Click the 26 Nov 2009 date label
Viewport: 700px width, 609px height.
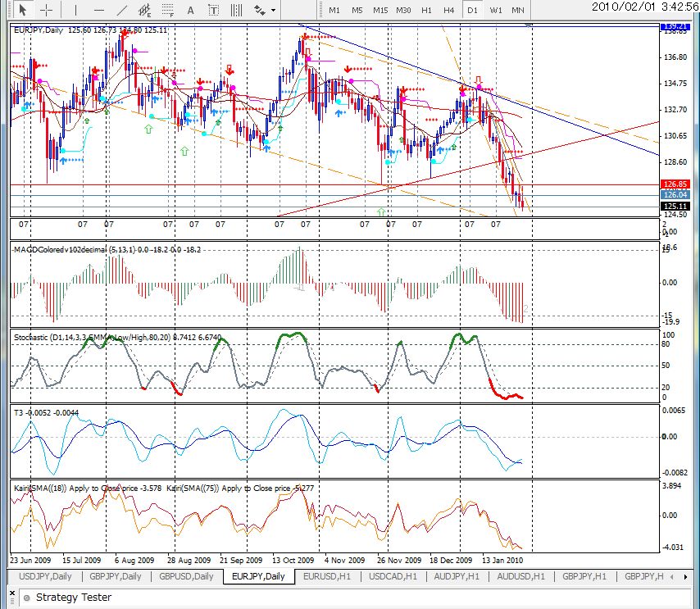[399, 560]
